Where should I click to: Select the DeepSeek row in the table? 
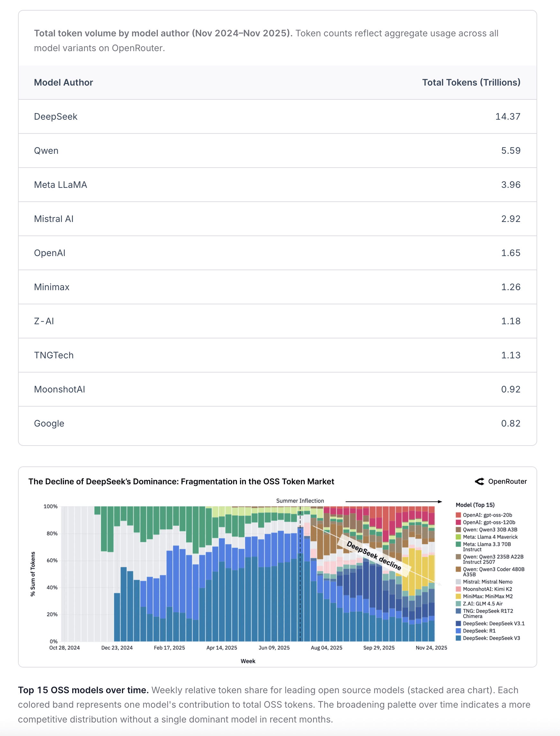tap(277, 116)
